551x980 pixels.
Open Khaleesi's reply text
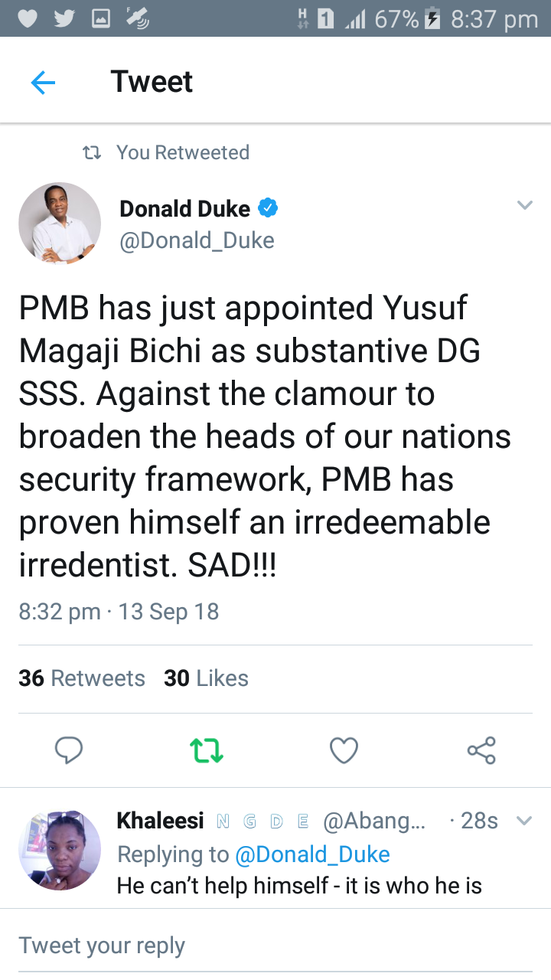pos(299,887)
